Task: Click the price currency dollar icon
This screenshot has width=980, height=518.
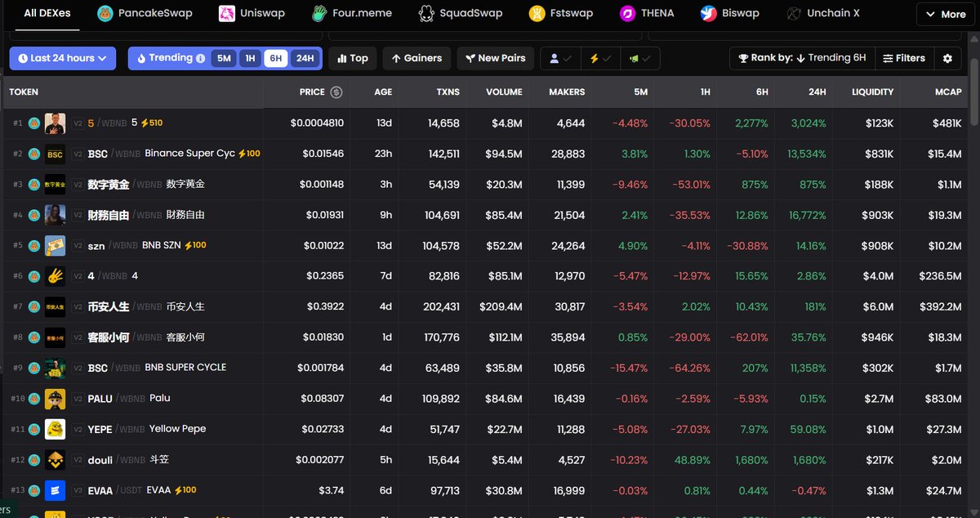Action: 336,92
